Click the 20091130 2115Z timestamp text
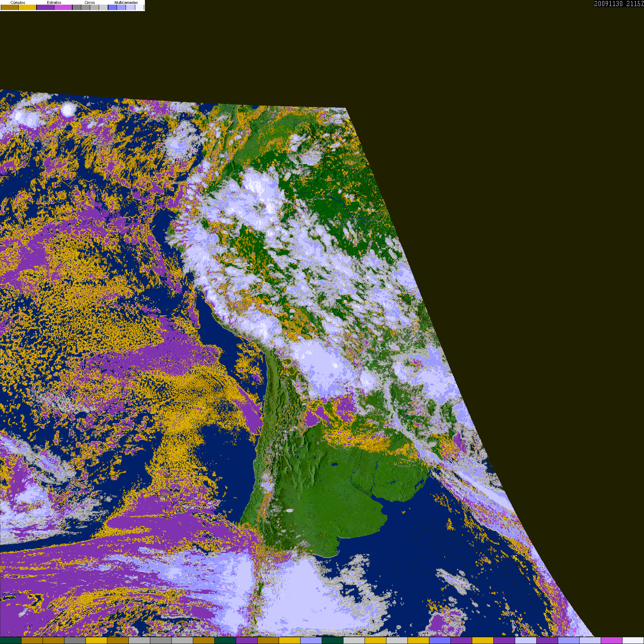The width and height of the screenshot is (644, 644). 619,4
